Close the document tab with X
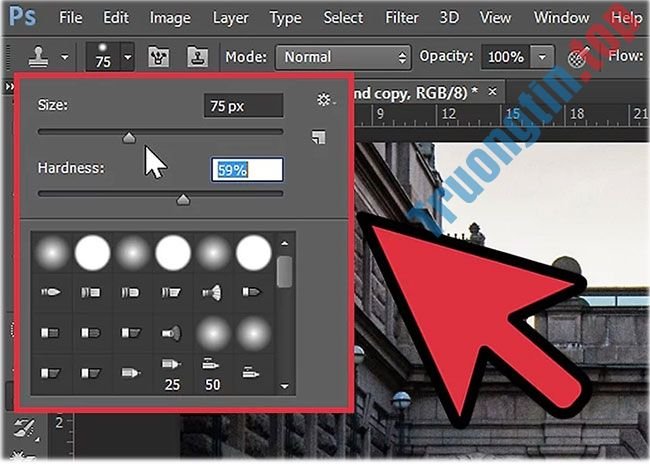 [492, 92]
